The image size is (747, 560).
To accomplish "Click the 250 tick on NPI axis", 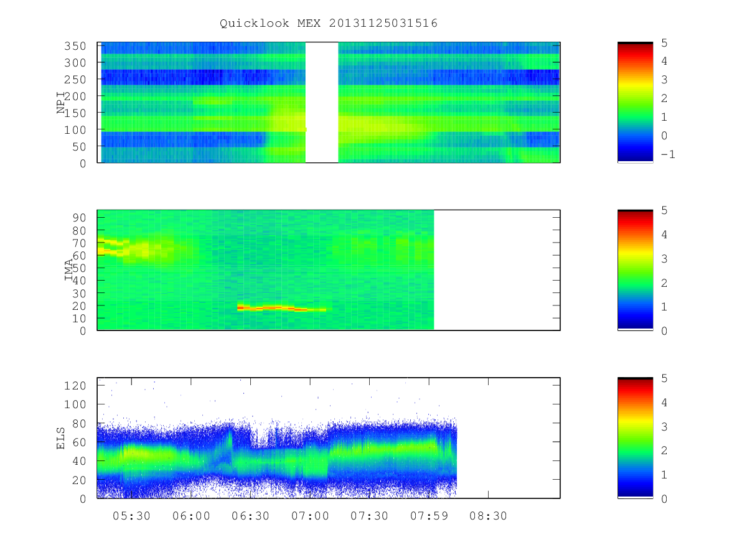I will click(76, 80).
